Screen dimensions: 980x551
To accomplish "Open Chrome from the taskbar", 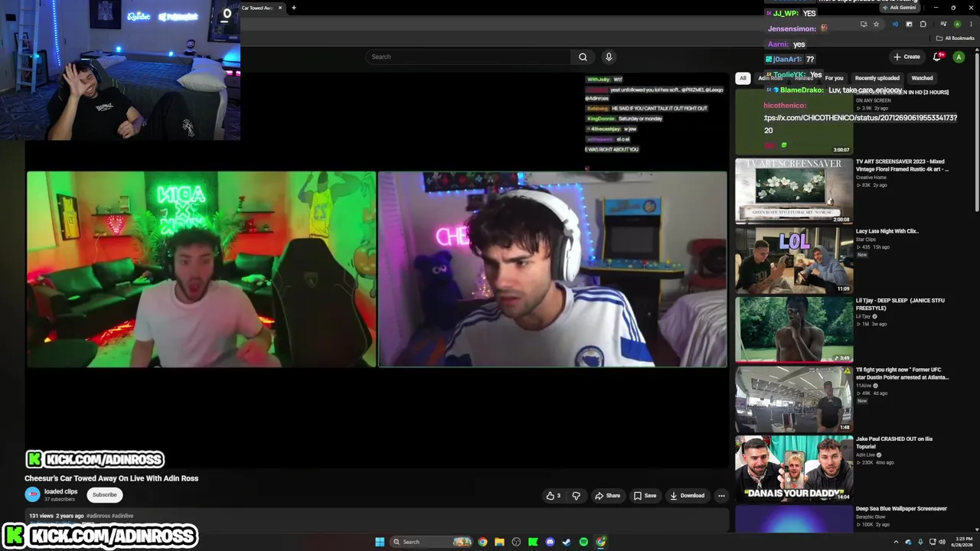I will tap(482, 542).
